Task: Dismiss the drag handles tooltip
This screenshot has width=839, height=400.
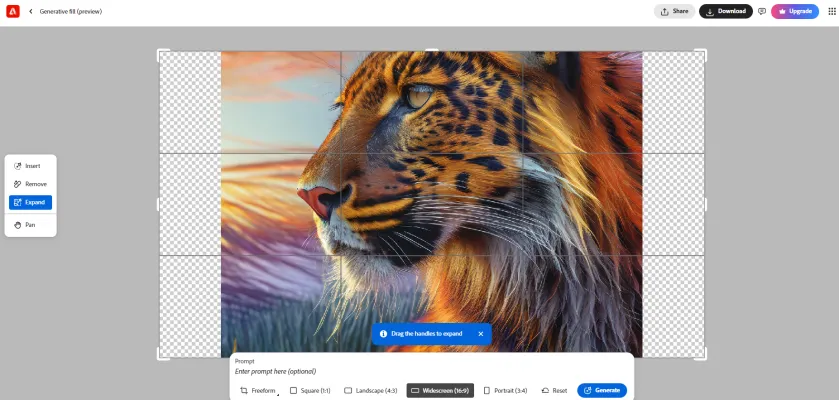Action: (480, 333)
